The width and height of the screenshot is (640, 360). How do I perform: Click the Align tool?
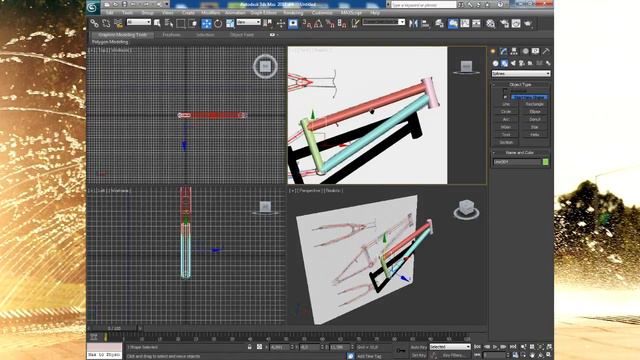coord(425,23)
